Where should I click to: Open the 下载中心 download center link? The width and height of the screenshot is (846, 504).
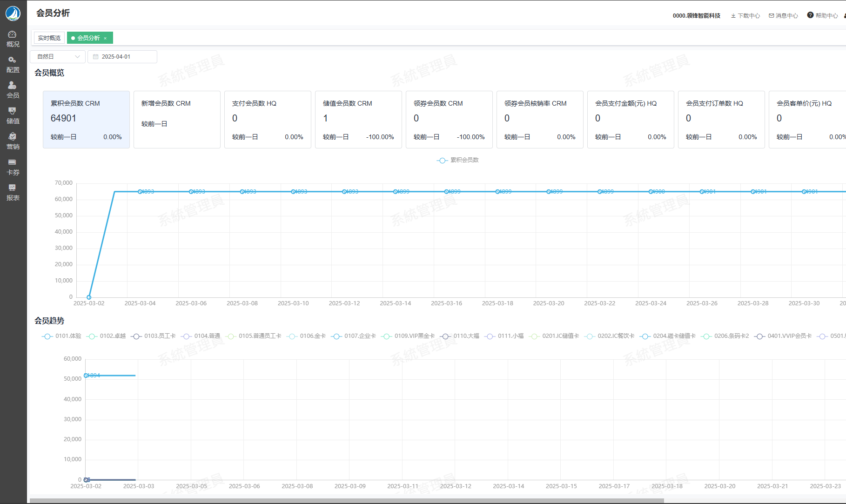(745, 16)
